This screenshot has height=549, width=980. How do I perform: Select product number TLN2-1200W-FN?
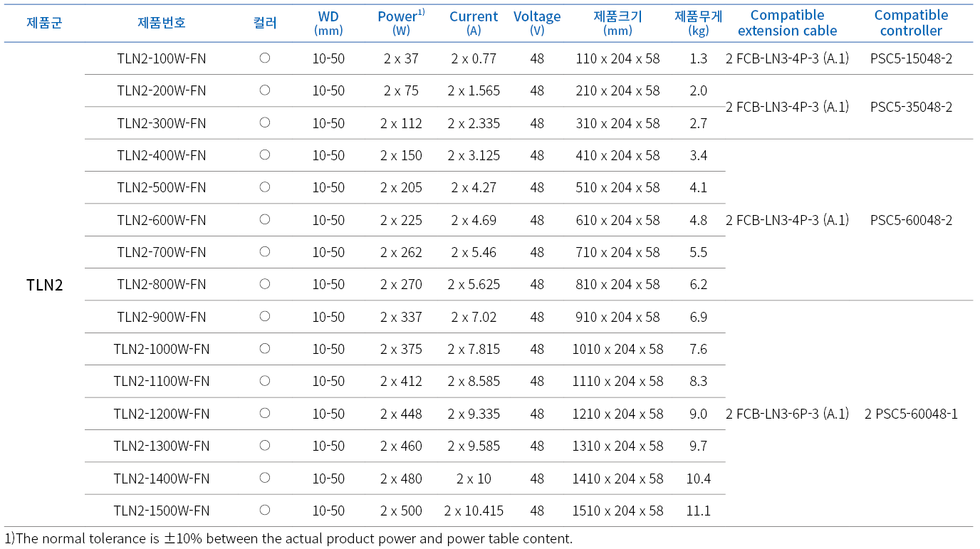click(x=162, y=414)
